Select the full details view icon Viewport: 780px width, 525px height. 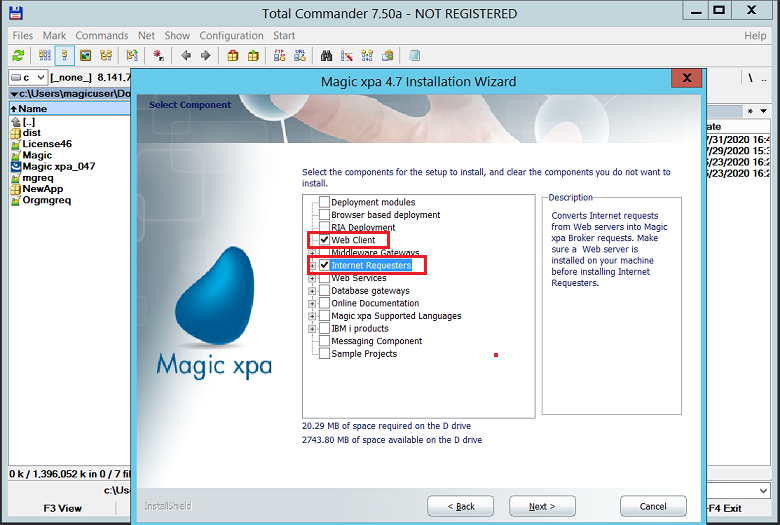[65, 55]
